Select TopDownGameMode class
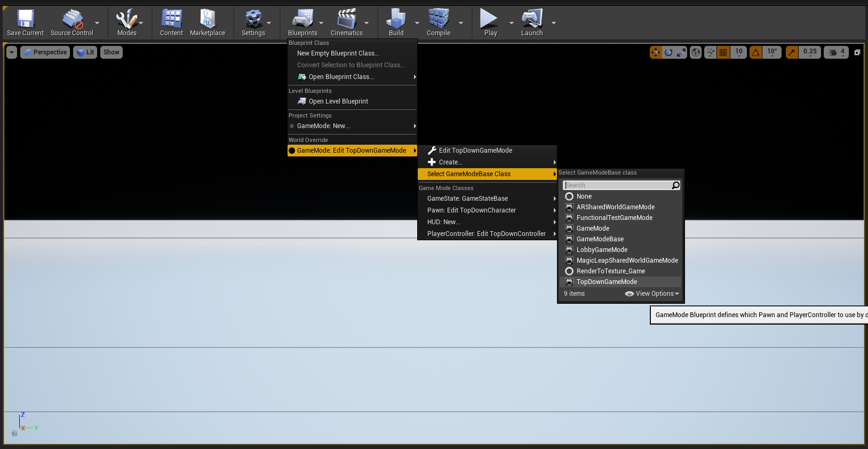The height and width of the screenshot is (449, 868). coord(620,282)
